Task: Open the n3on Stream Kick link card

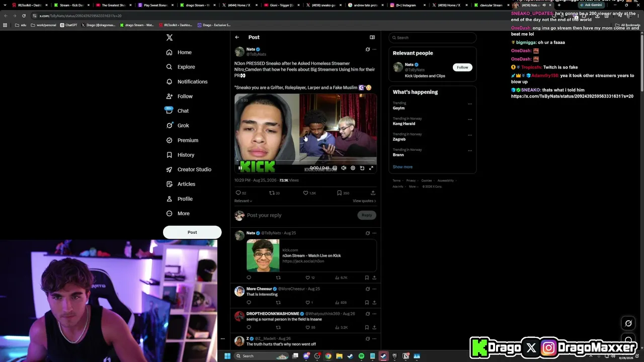Action: click(311, 255)
